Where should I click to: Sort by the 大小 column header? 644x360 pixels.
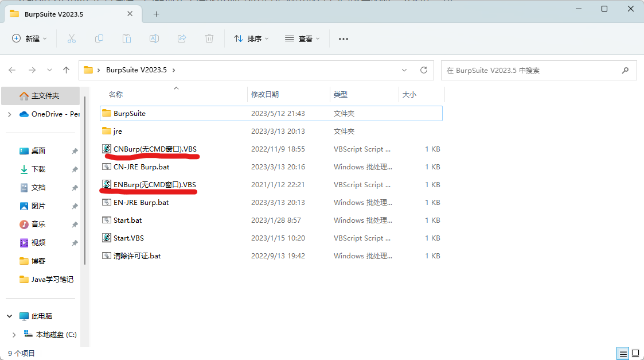(x=409, y=95)
